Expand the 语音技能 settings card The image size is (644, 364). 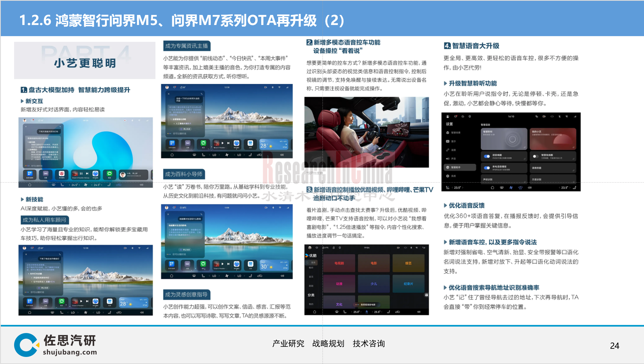point(553,168)
